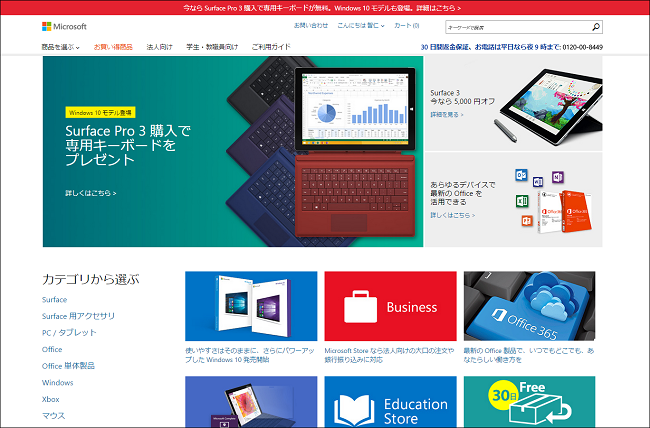
Task: Click the Windows 10 発売開始 caption link
Action: [250, 355]
